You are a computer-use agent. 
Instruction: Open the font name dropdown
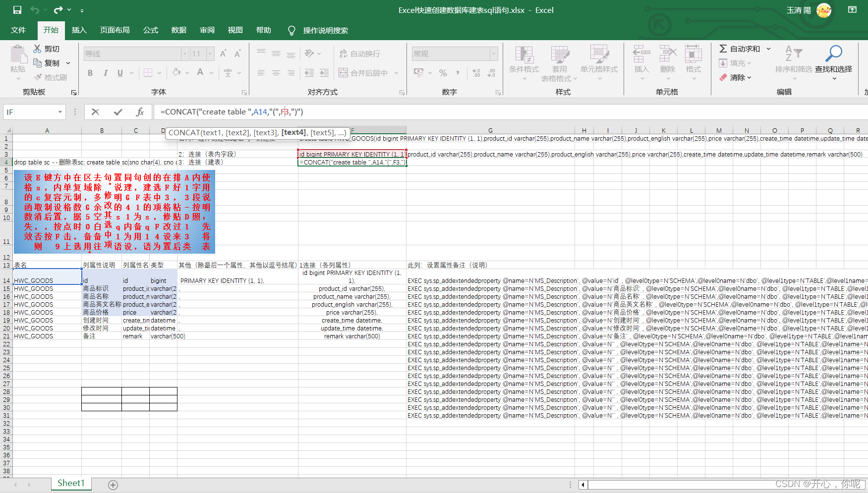point(185,54)
